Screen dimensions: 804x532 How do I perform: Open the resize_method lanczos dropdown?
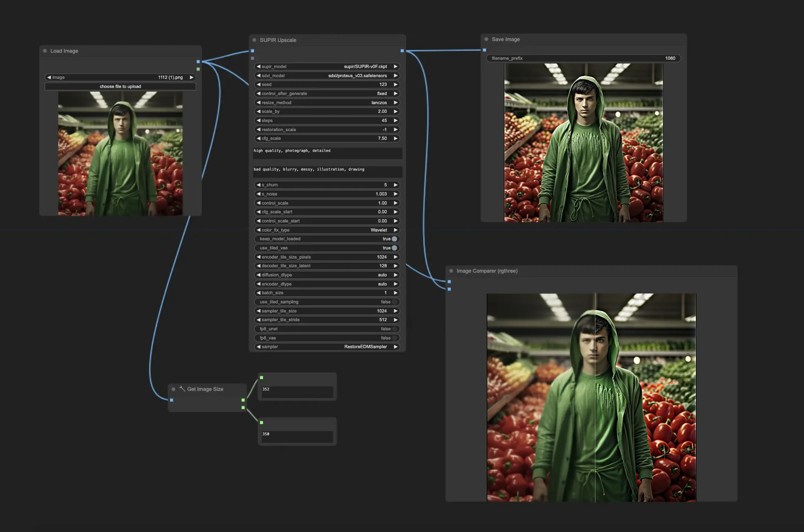point(327,102)
